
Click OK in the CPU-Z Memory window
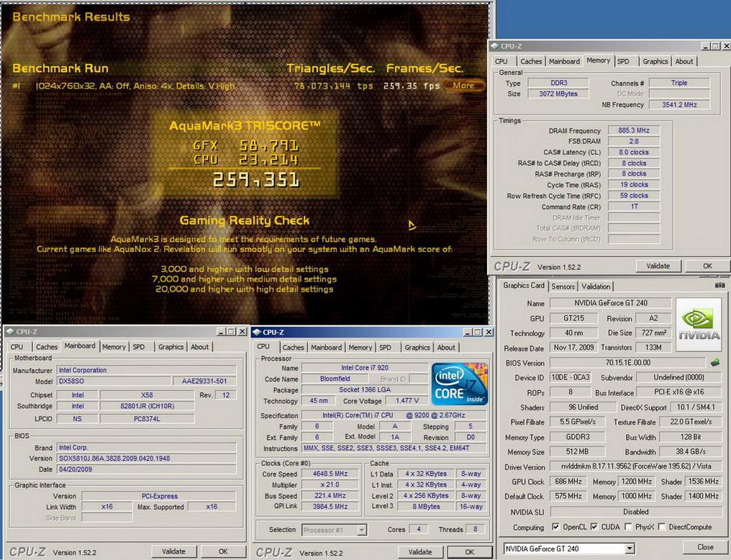[x=707, y=266]
